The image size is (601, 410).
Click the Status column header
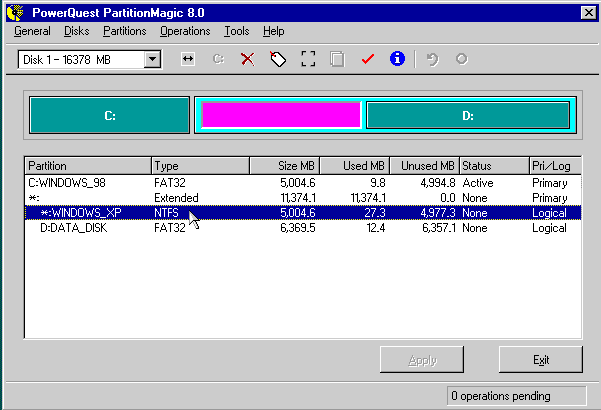point(494,166)
